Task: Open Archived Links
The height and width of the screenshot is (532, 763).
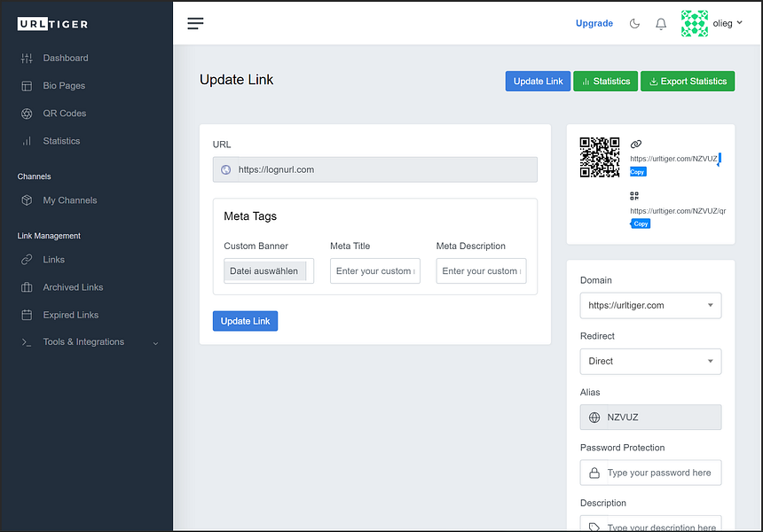Action: (x=73, y=287)
